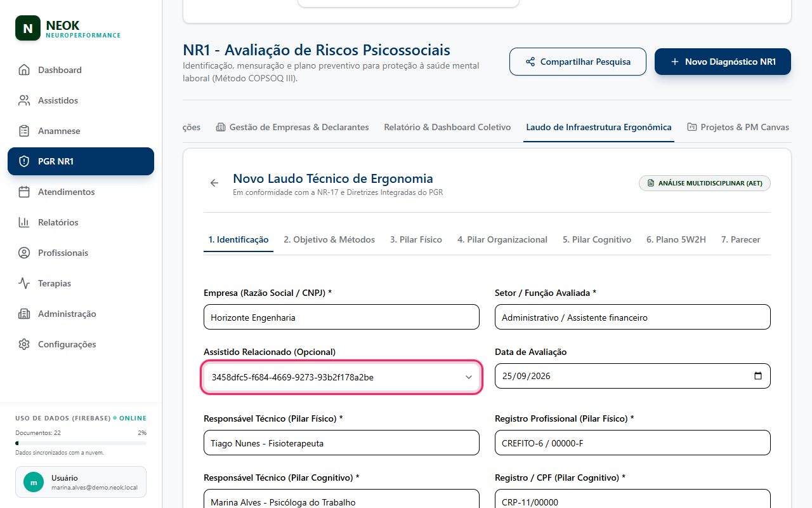
Task: Click Responsável Técnico (Pilar Físico) field
Action: coord(341,443)
